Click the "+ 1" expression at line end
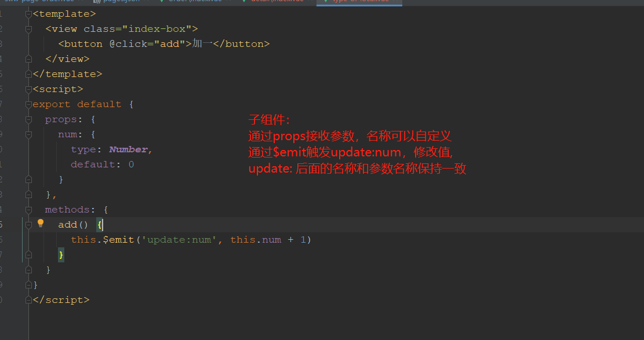This screenshot has width=644, height=340. [297, 240]
